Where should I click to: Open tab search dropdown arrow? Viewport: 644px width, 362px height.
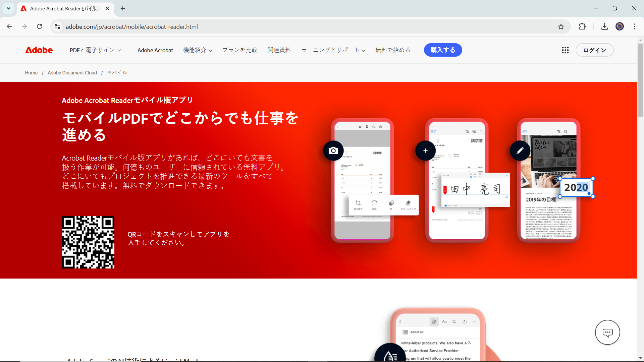(x=8, y=9)
